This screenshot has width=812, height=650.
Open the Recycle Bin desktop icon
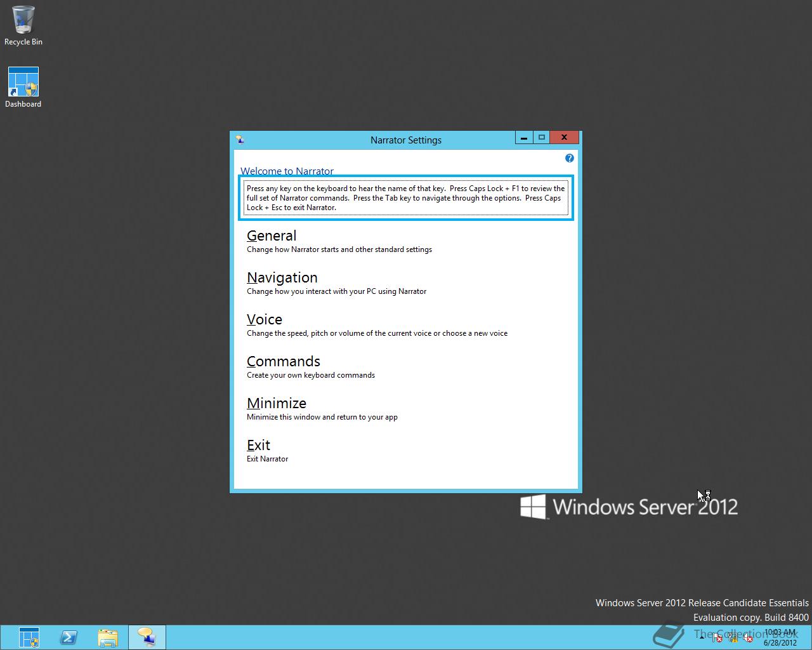point(23,26)
